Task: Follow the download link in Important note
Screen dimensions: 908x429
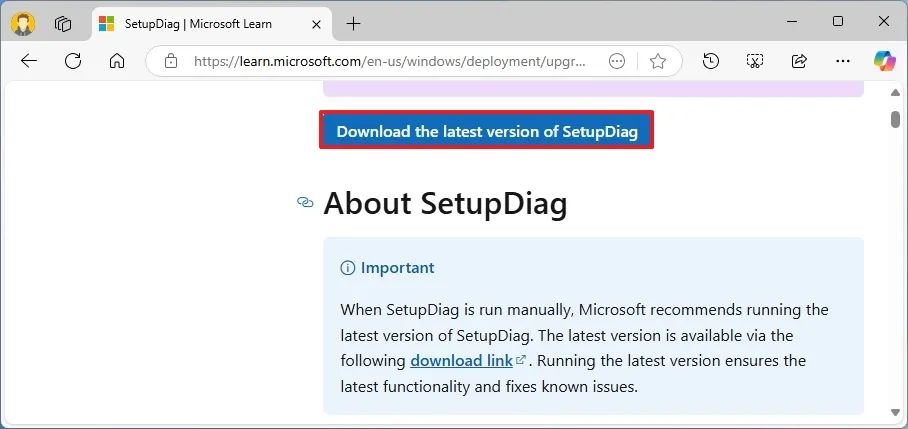Action: click(462, 360)
